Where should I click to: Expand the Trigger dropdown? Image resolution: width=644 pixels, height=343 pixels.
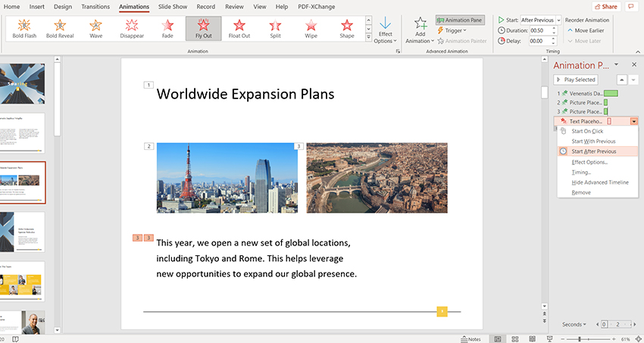[452, 30]
